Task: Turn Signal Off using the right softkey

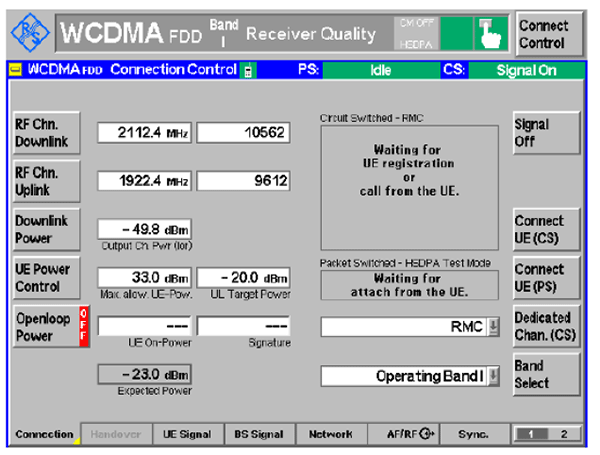Action: tap(546, 132)
